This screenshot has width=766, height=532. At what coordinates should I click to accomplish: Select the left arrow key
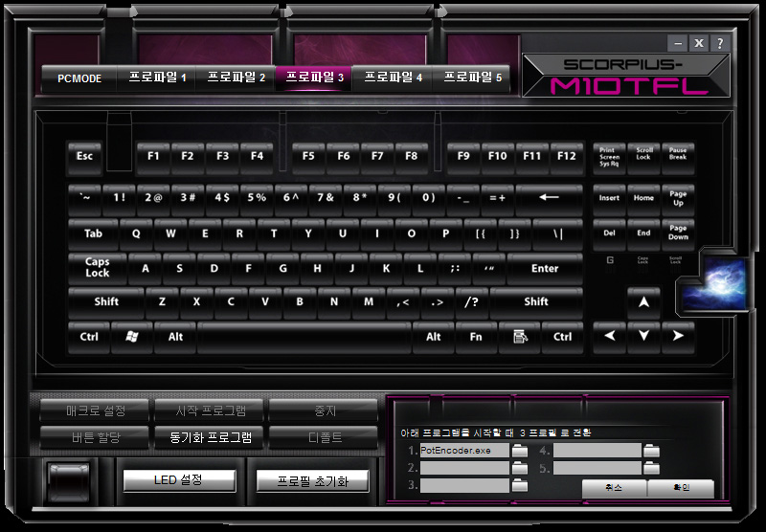(609, 336)
